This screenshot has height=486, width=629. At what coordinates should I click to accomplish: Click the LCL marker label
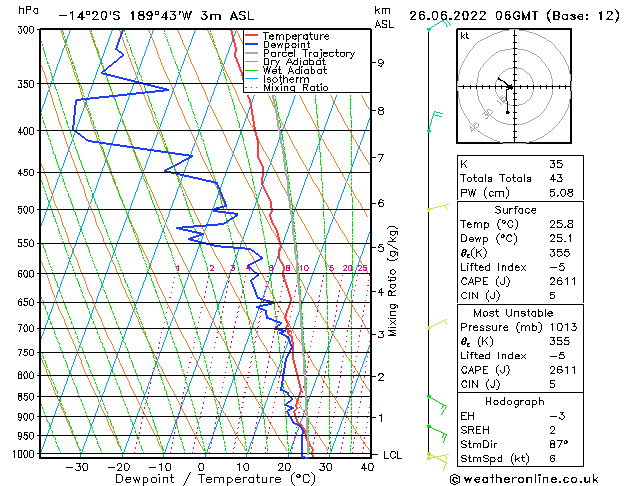(x=392, y=455)
